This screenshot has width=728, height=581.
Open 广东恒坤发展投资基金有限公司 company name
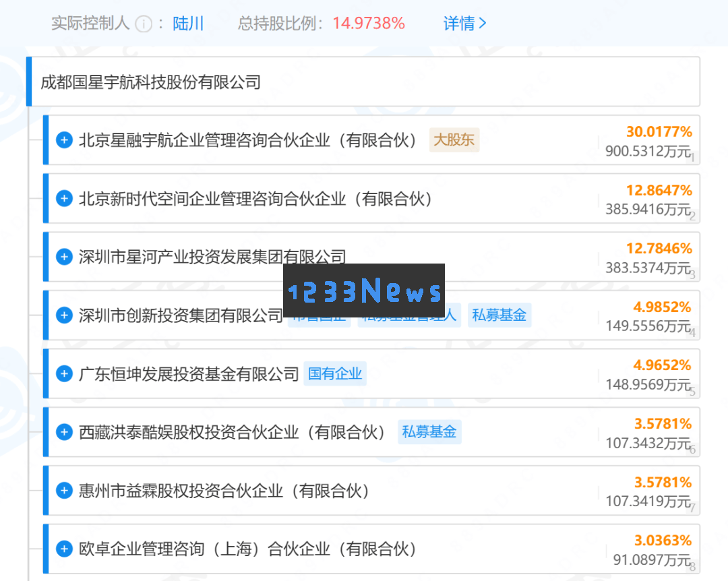point(189,374)
